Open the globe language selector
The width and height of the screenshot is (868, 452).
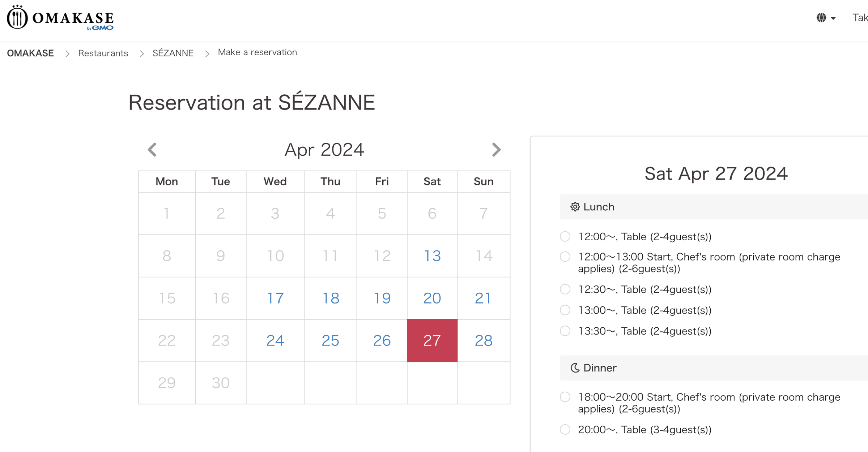point(821,18)
